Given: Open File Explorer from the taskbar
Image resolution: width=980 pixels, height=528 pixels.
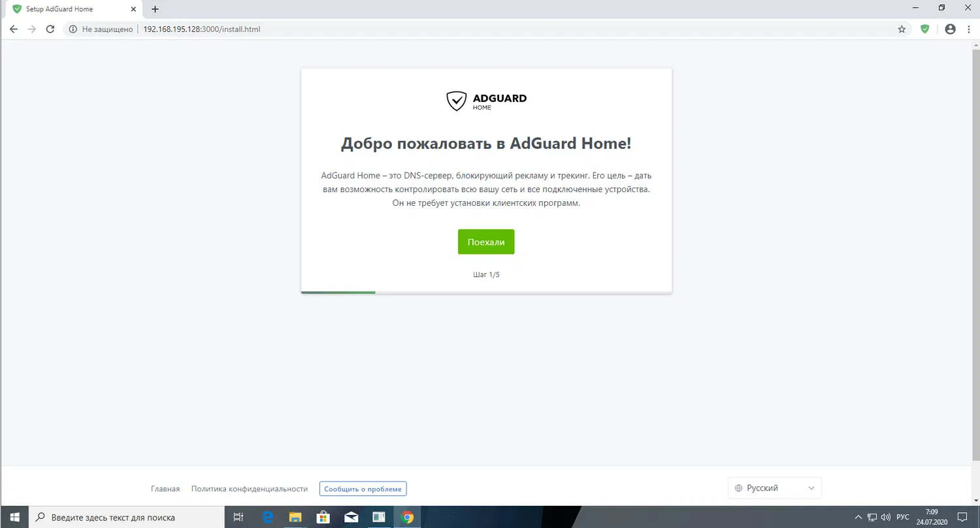Looking at the screenshot, I should 295,517.
